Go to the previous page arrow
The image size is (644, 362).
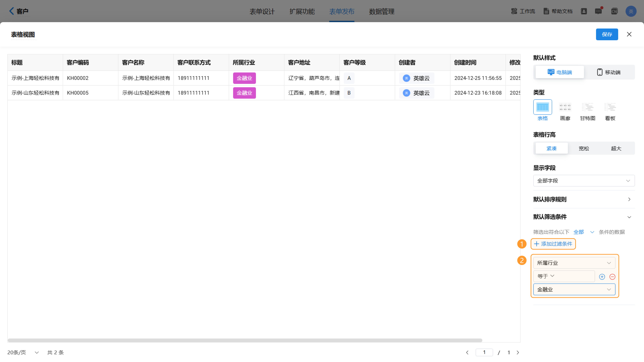[467, 352]
